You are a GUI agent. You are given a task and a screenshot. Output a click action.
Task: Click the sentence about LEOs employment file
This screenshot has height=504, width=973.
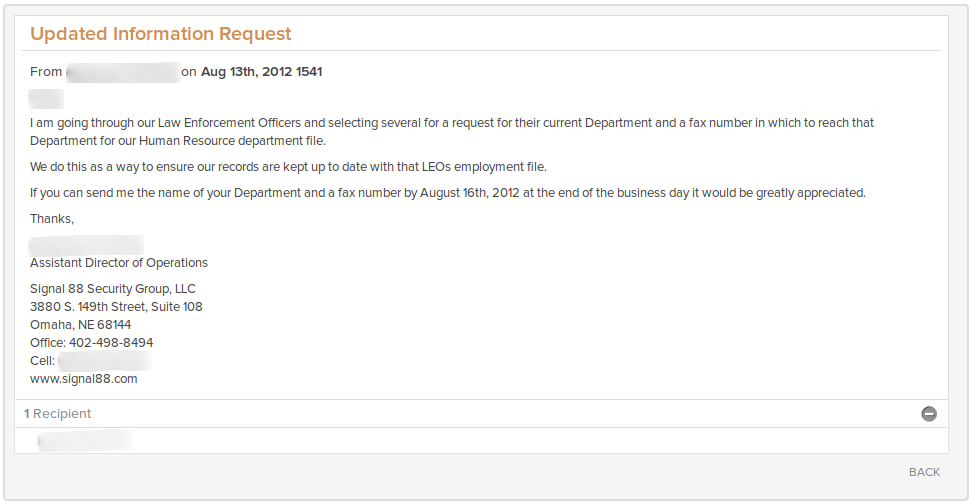point(288,167)
